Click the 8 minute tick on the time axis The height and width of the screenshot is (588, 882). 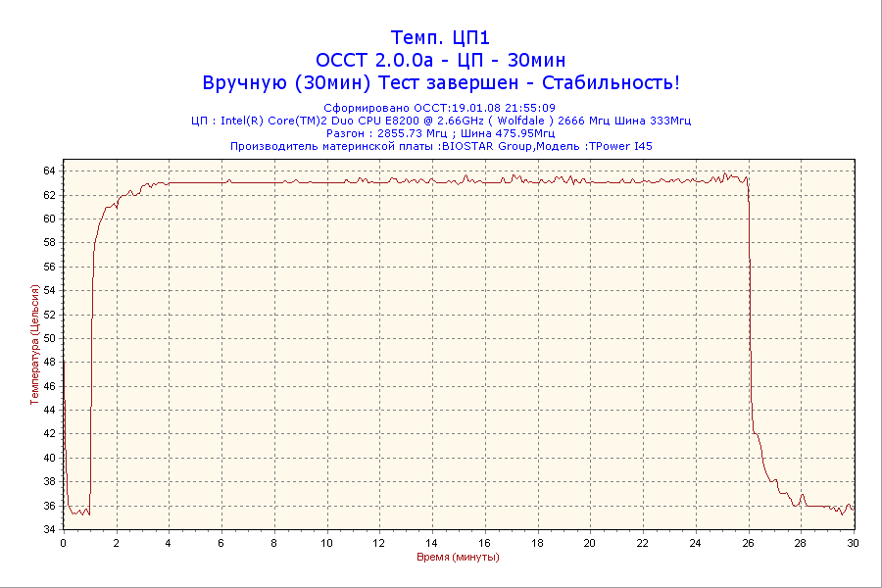pyautogui.click(x=274, y=543)
